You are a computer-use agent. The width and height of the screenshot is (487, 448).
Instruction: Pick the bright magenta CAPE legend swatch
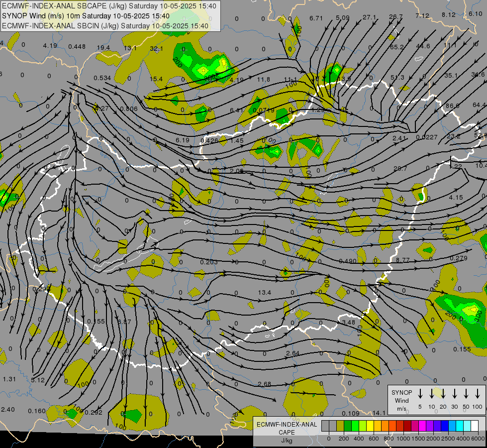pyautogui.click(x=422, y=426)
